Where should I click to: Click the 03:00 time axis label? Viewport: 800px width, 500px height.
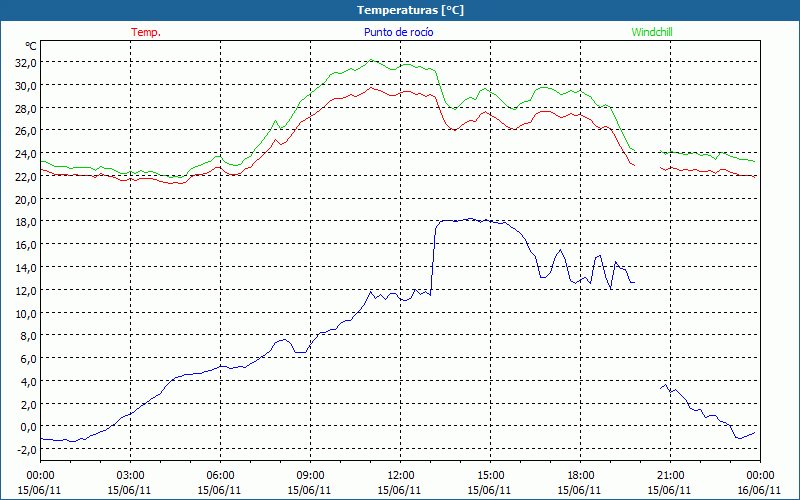coord(130,476)
